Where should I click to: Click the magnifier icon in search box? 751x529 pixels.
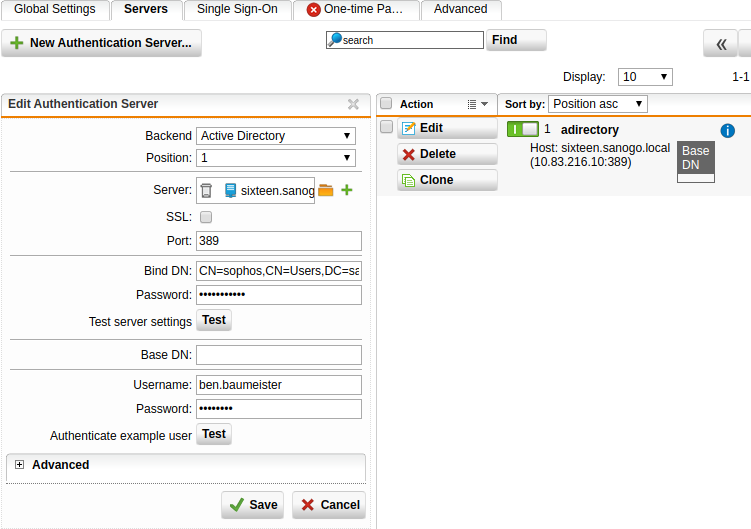coord(334,40)
